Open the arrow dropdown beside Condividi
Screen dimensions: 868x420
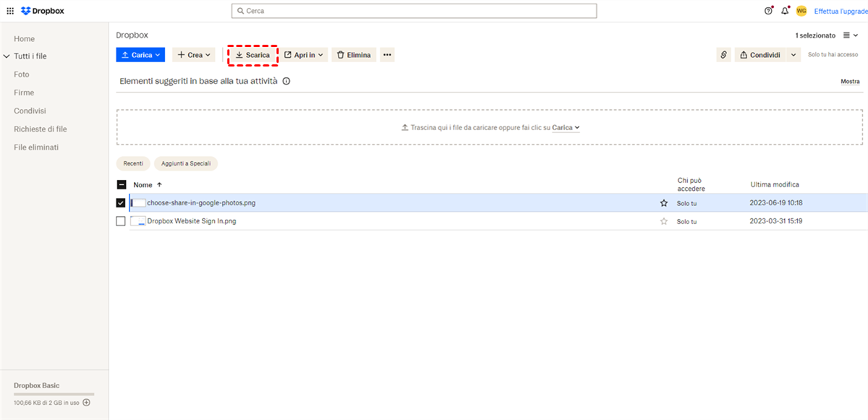click(793, 55)
